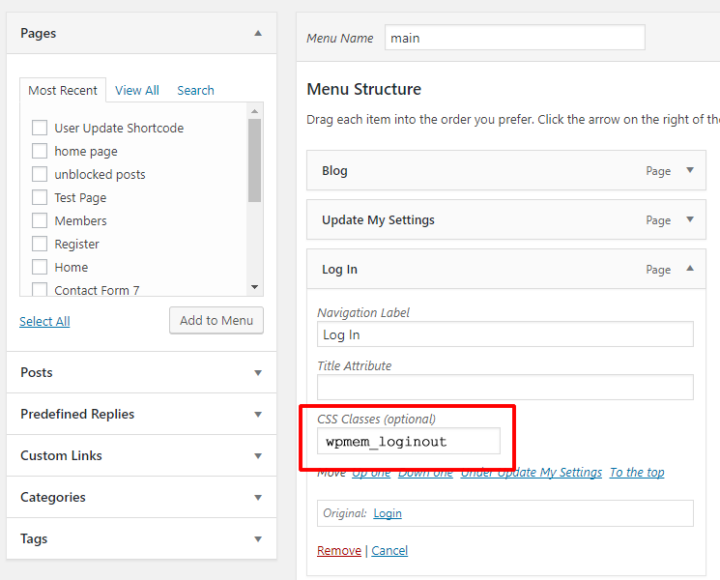Expand the Custom Links section
Viewport: 720px width, 580px height.
(x=258, y=456)
